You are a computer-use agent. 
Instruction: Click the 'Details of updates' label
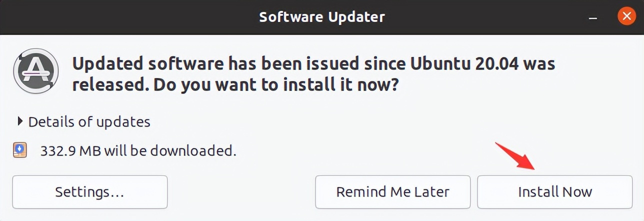(89, 121)
